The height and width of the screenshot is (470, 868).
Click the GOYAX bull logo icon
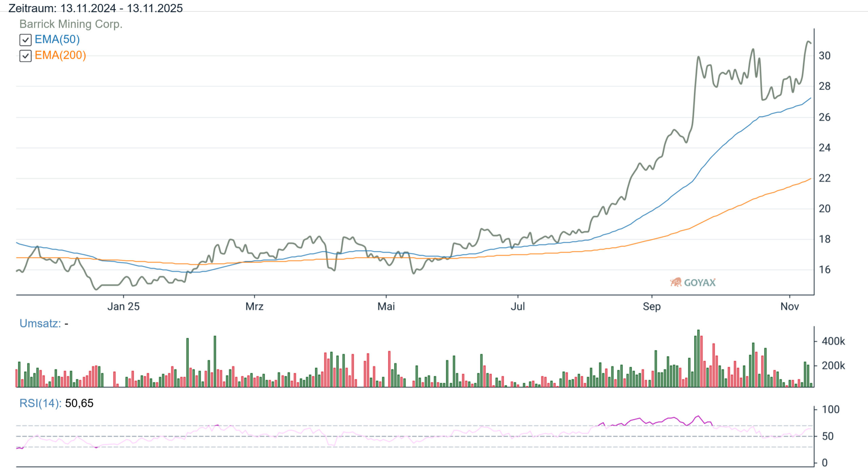(676, 282)
